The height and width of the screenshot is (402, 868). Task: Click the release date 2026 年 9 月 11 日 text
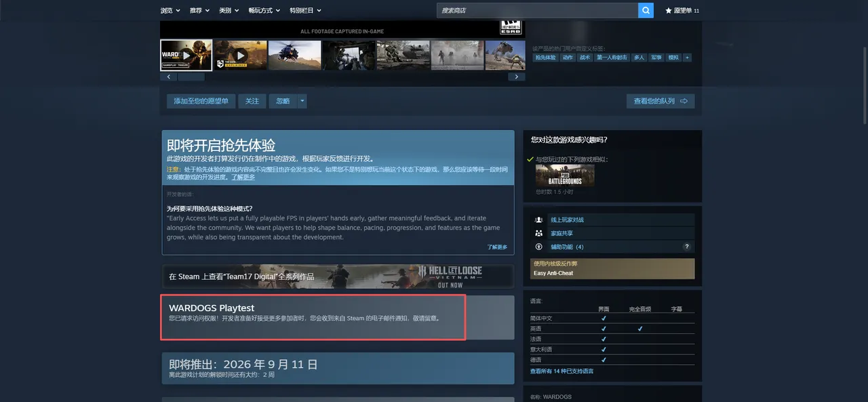click(x=270, y=364)
